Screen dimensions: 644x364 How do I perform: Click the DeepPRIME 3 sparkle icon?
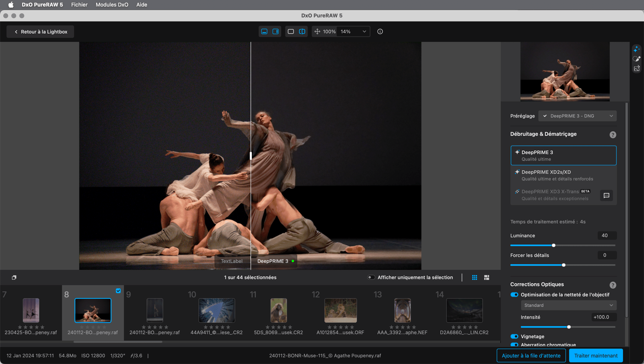click(x=517, y=152)
